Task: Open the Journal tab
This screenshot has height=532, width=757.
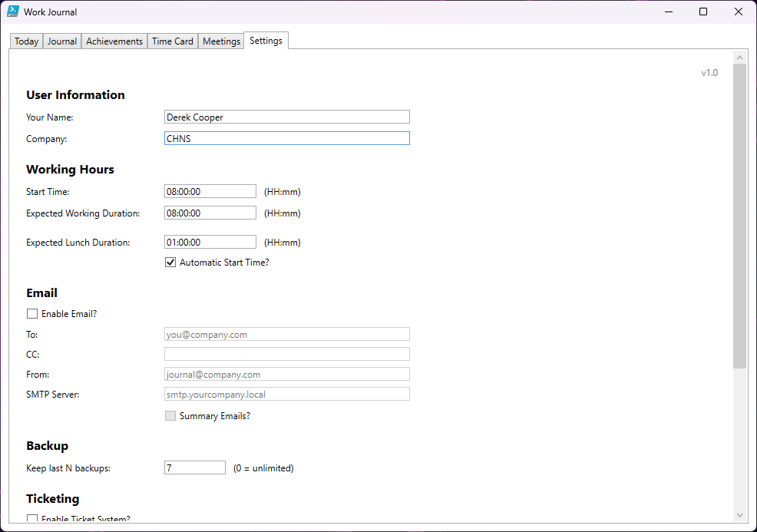Action: [x=62, y=41]
